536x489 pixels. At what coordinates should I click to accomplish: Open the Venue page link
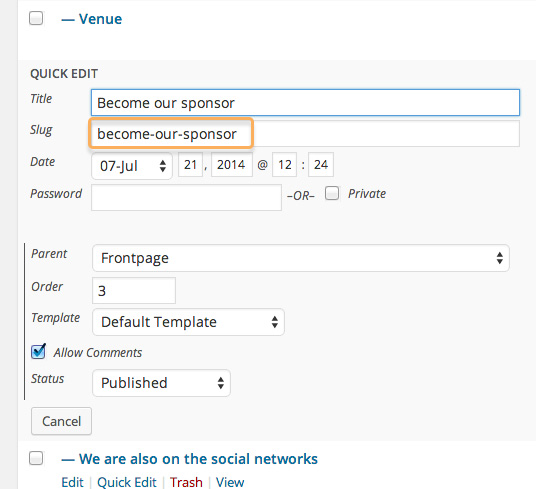[92, 19]
